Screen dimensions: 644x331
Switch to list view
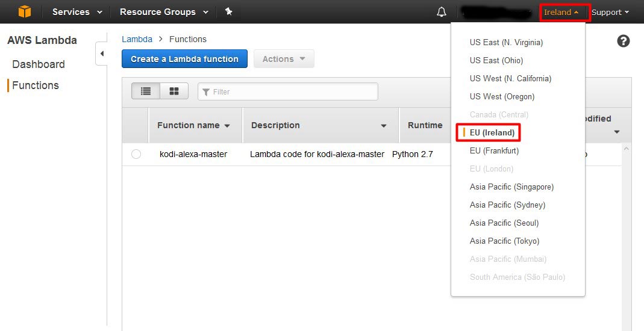146,91
